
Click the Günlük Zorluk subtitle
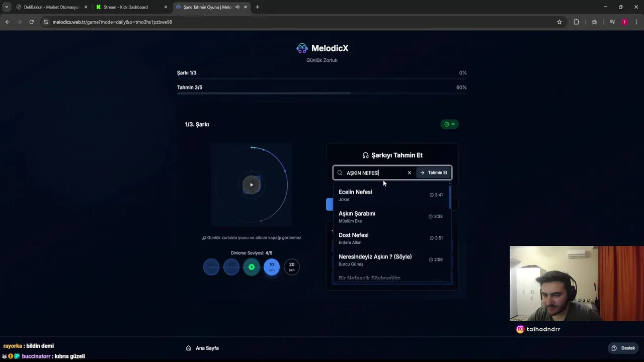pos(322,60)
